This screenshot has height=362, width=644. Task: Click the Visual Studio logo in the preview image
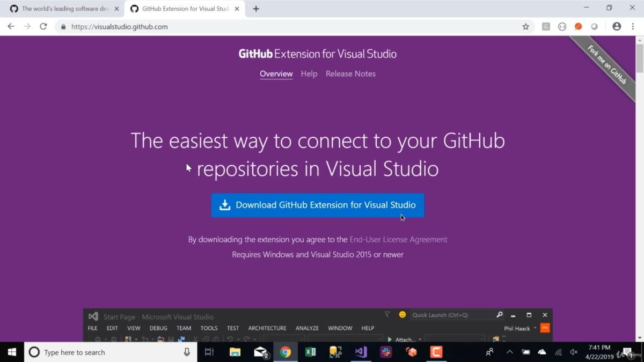coord(93,316)
